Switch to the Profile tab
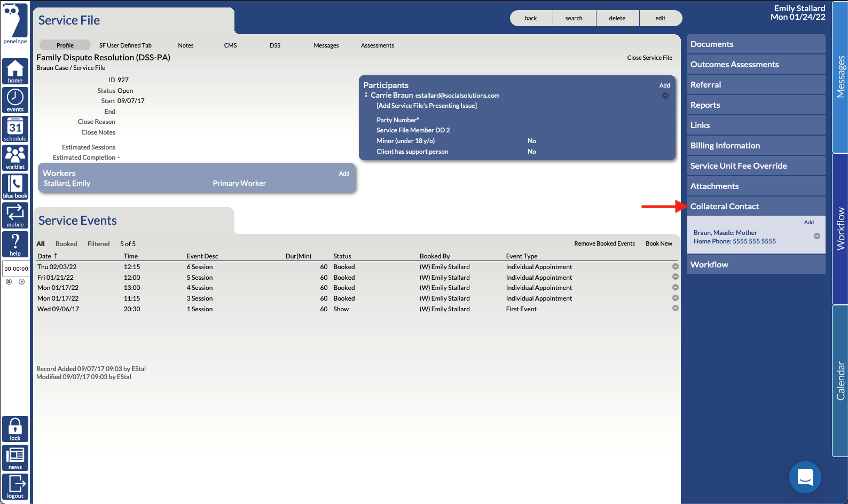 [65, 45]
